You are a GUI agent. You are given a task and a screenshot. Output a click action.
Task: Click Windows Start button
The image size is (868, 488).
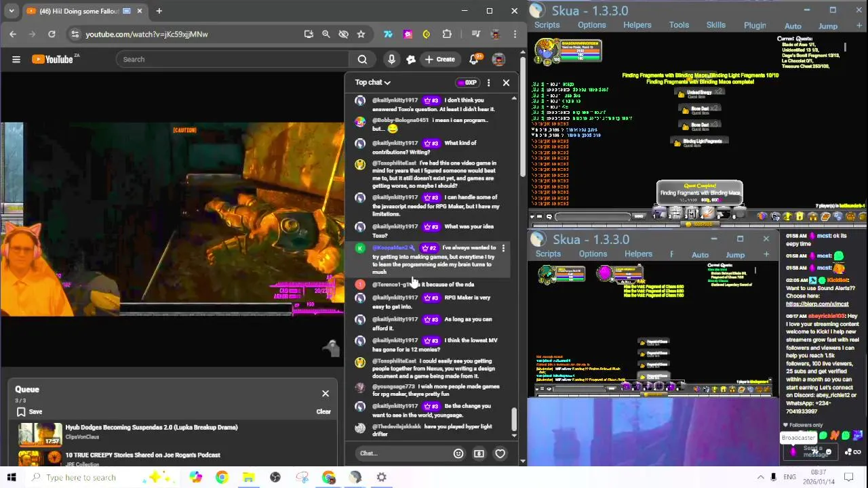(x=11, y=477)
